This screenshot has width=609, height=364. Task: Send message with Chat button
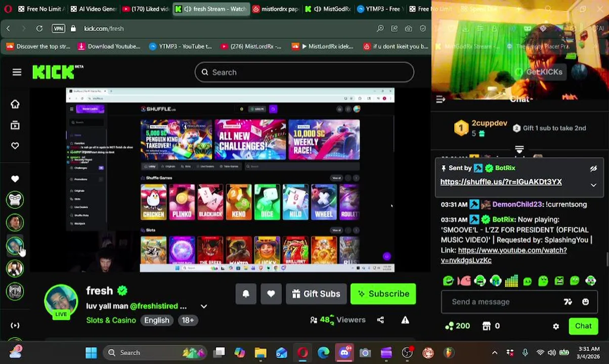(583, 326)
